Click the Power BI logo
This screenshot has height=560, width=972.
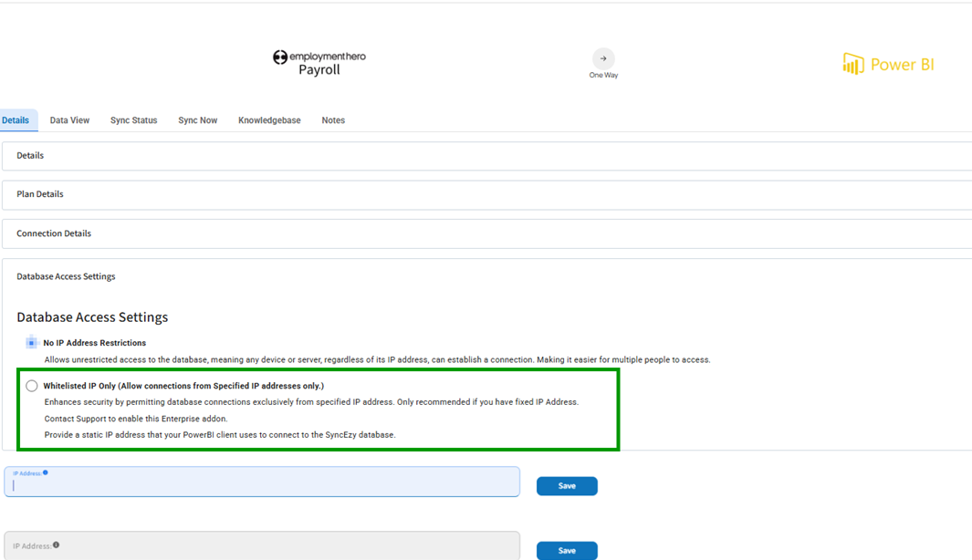(888, 64)
